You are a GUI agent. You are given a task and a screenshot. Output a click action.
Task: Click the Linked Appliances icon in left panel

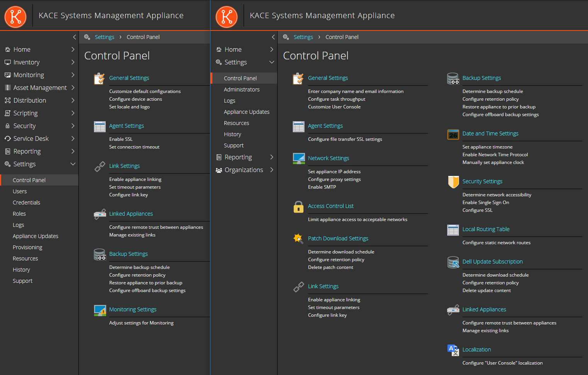pyautogui.click(x=100, y=214)
